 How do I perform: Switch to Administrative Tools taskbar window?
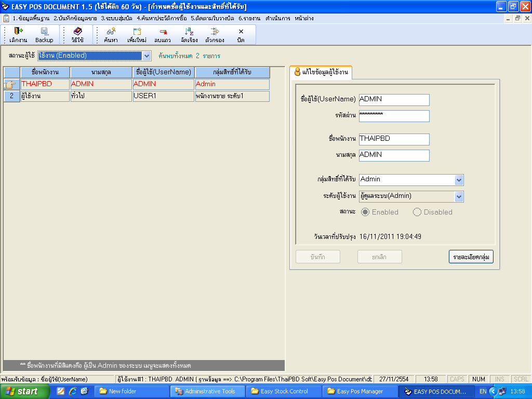pos(207,391)
